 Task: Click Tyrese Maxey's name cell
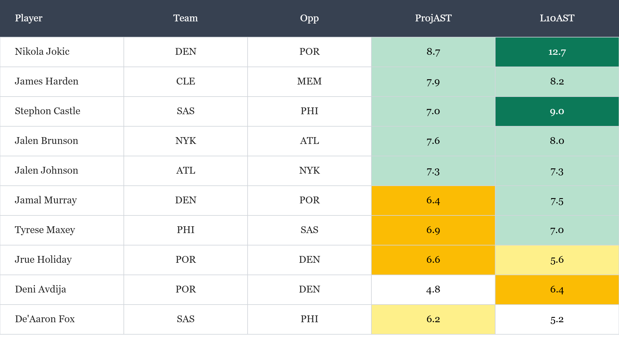click(45, 230)
